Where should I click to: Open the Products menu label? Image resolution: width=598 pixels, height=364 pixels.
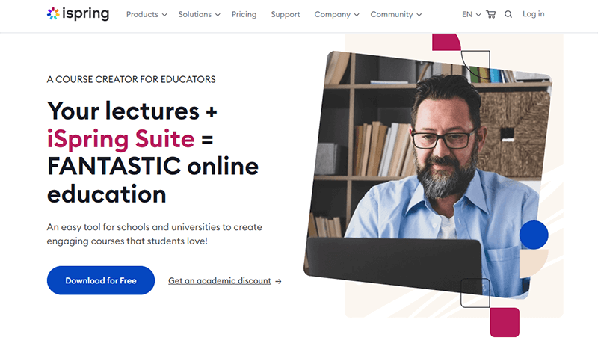(x=142, y=14)
